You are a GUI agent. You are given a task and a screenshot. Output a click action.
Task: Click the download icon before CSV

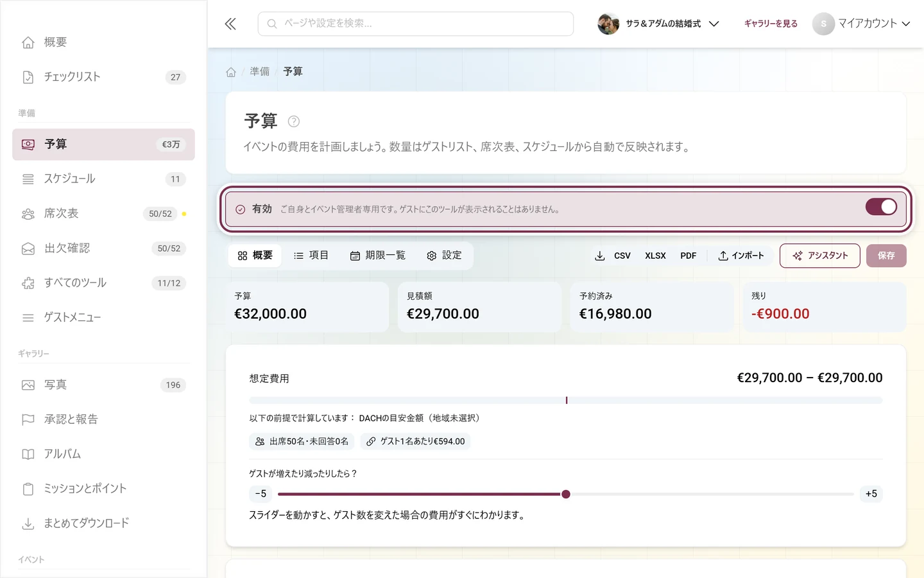point(600,256)
